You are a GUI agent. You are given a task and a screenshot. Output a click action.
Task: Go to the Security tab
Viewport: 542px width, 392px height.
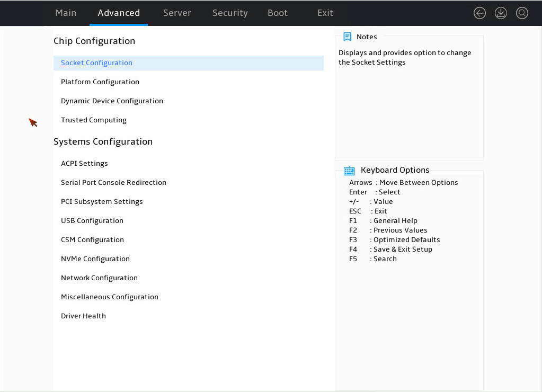pos(230,13)
